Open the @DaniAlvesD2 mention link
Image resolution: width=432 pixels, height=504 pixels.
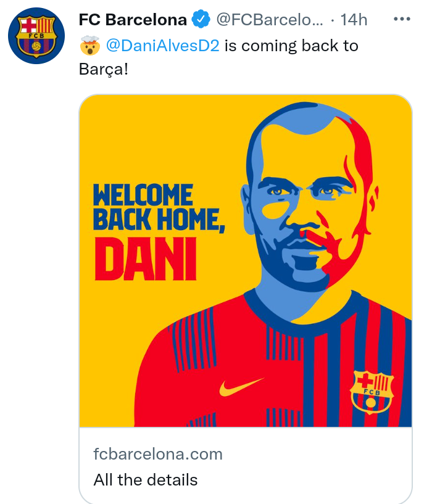pyautogui.click(x=164, y=46)
